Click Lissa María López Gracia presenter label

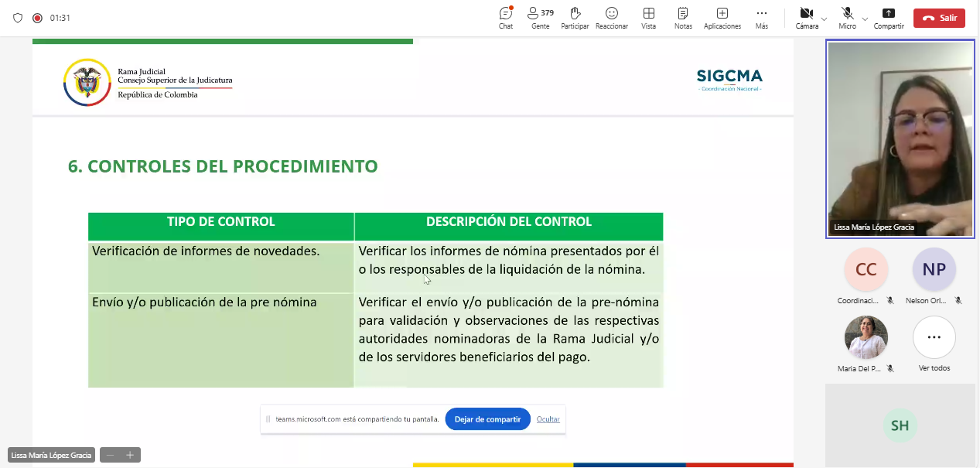pyautogui.click(x=51, y=455)
